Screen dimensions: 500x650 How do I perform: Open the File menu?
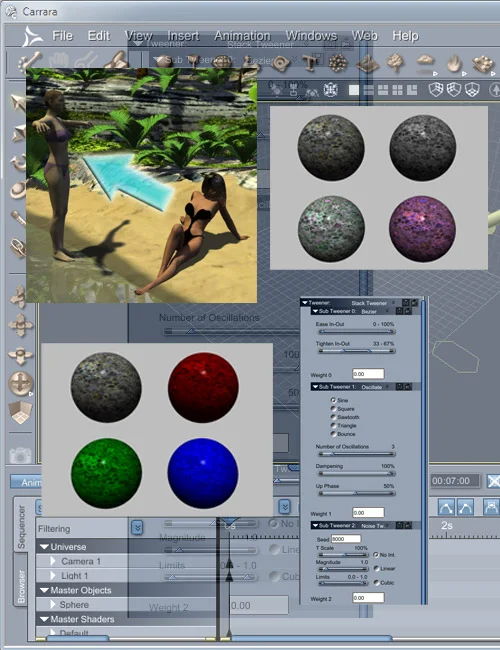click(62, 36)
